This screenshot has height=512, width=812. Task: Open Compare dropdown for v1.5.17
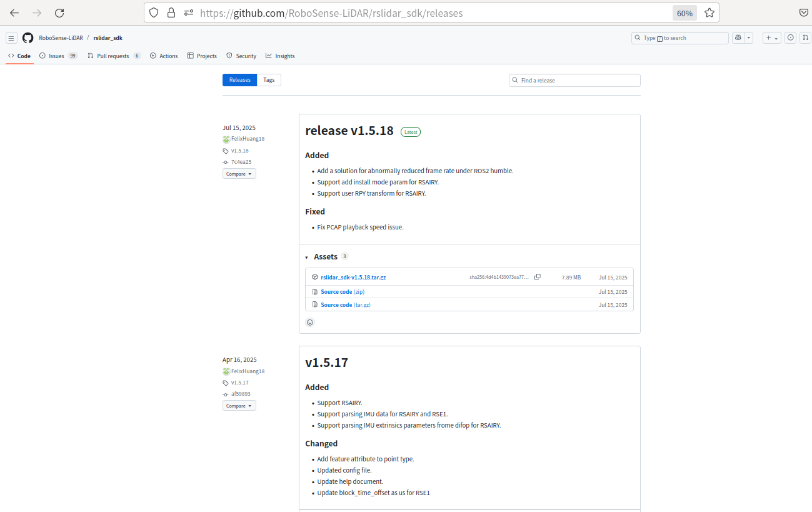pyautogui.click(x=239, y=406)
